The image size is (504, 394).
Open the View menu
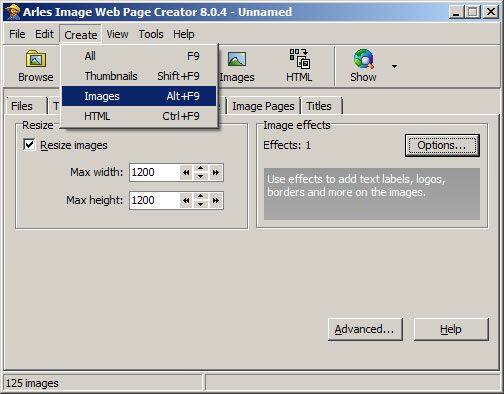coord(117,34)
